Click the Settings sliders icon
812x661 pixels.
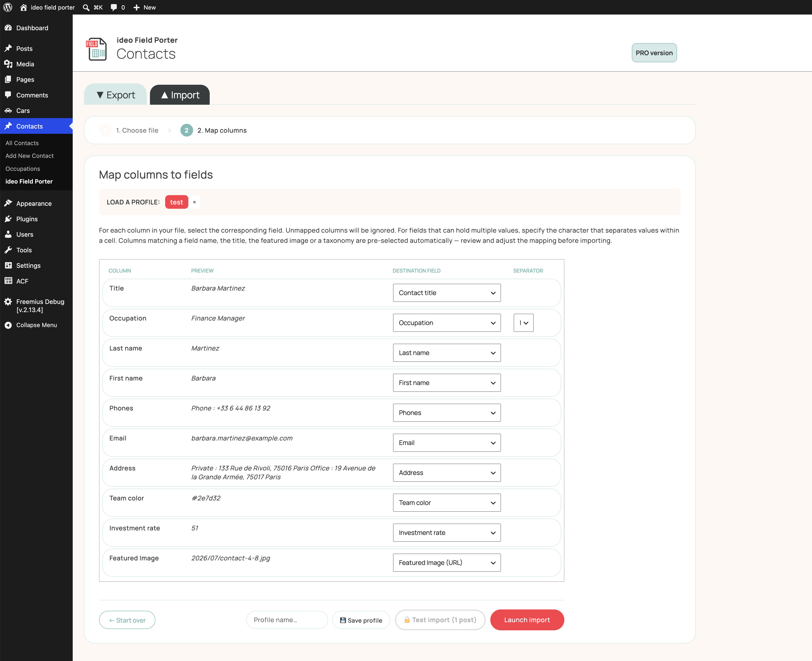click(x=8, y=265)
